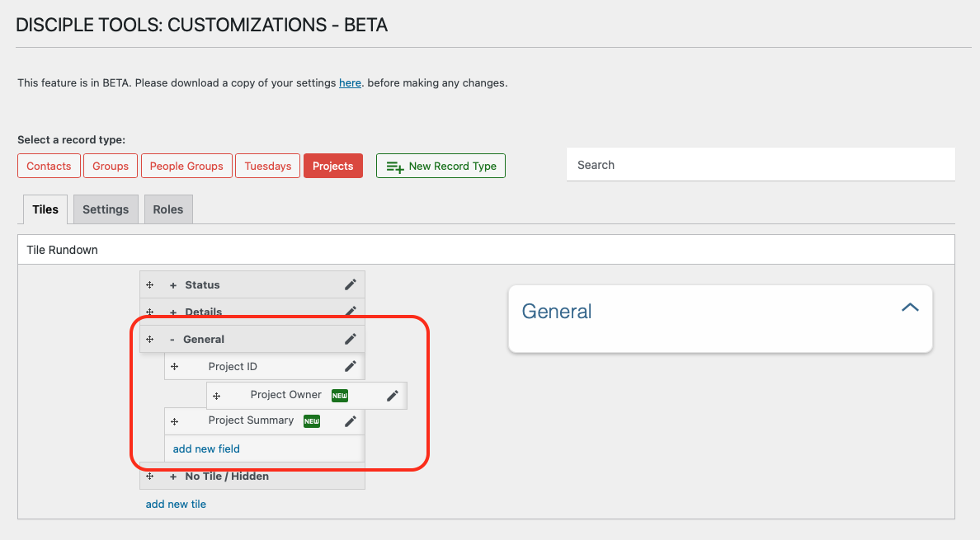Expand the No Tile / Hidden section
This screenshot has height=540, width=980.
coord(173,477)
